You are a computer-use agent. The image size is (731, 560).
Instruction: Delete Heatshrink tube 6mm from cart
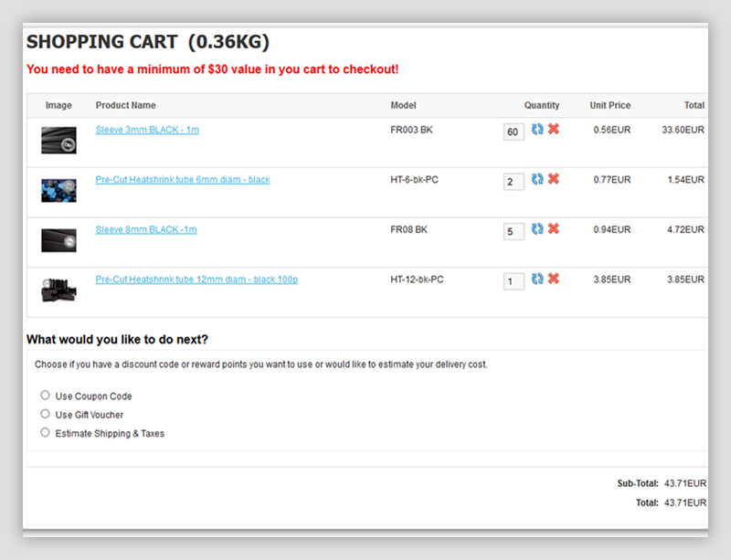click(x=553, y=179)
